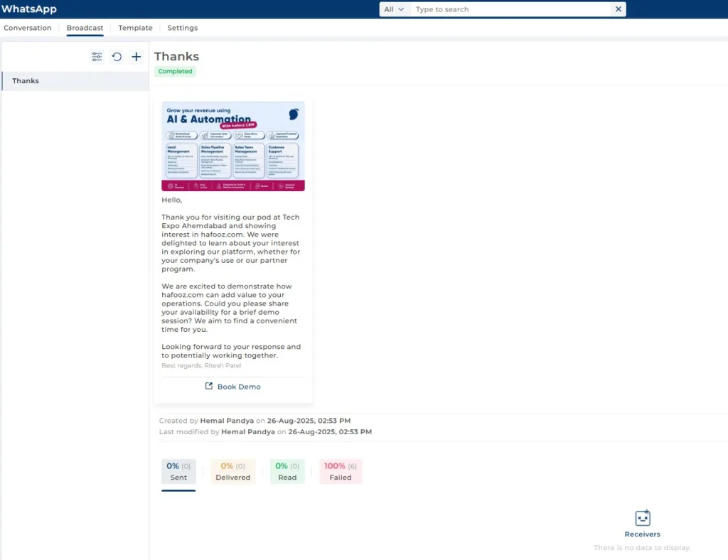Click the Book Demo button
728x560 pixels.
[233, 387]
